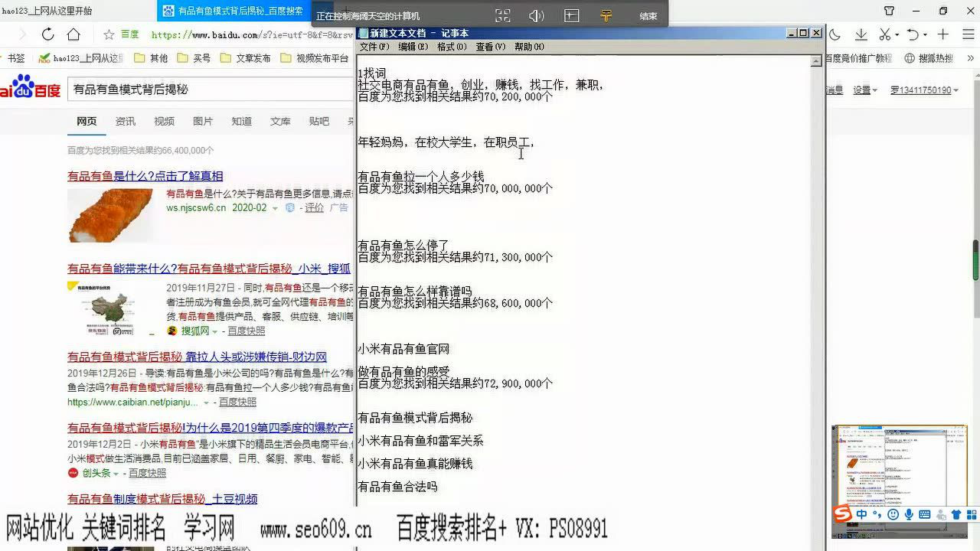Click the browser download arrow icon

861,34
